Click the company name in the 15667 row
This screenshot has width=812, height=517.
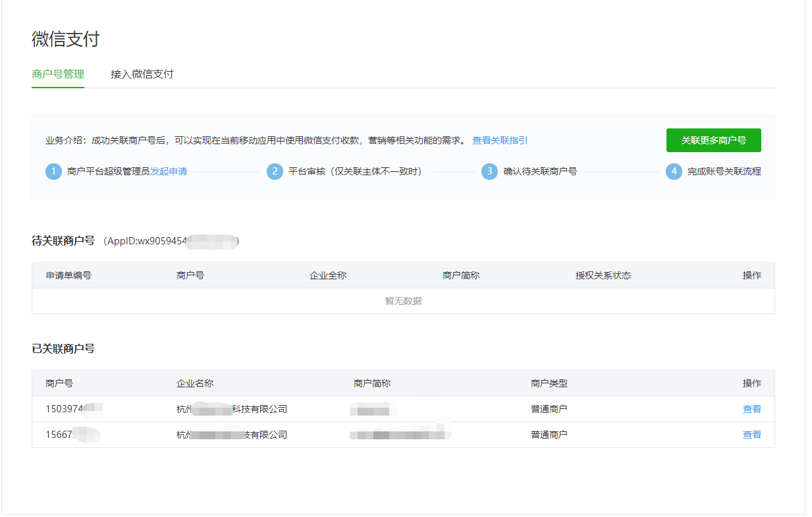pyautogui.click(x=232, y=435)
